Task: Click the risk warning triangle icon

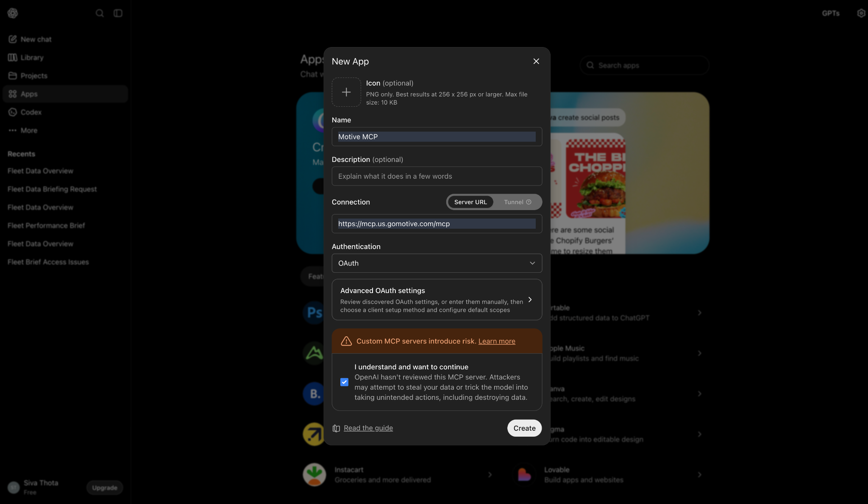Action: (x=346, y=341)
